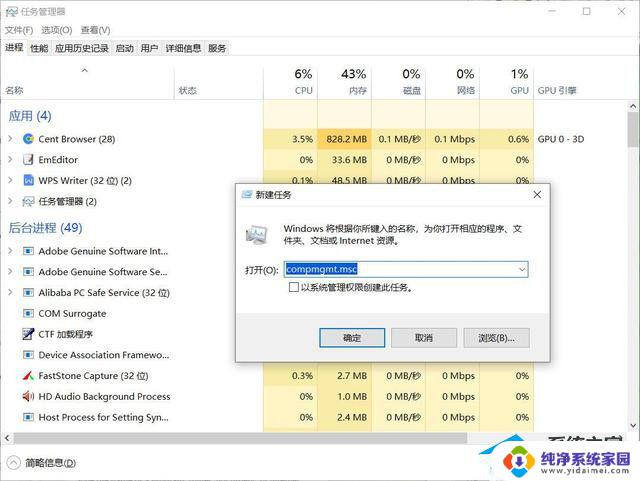Collapse details via 简略信息 arrow
Viewport: 640px width, 481px height.
[14, 463]
